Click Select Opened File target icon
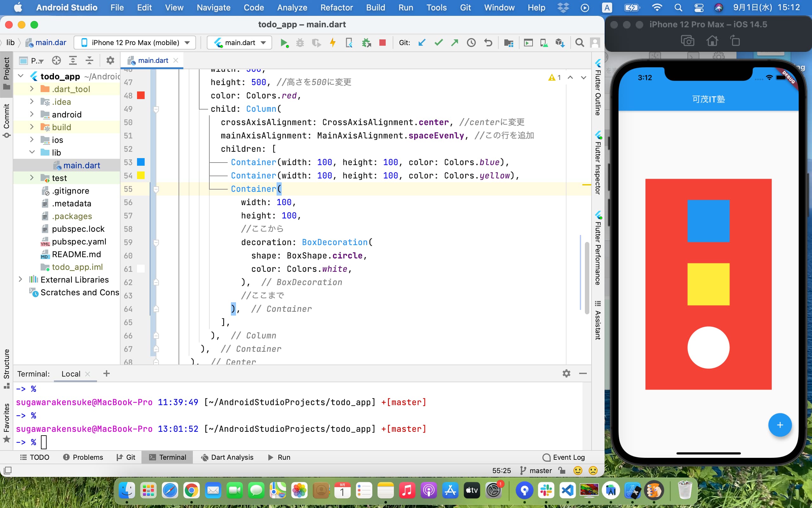812x508 pixels. 56,60
